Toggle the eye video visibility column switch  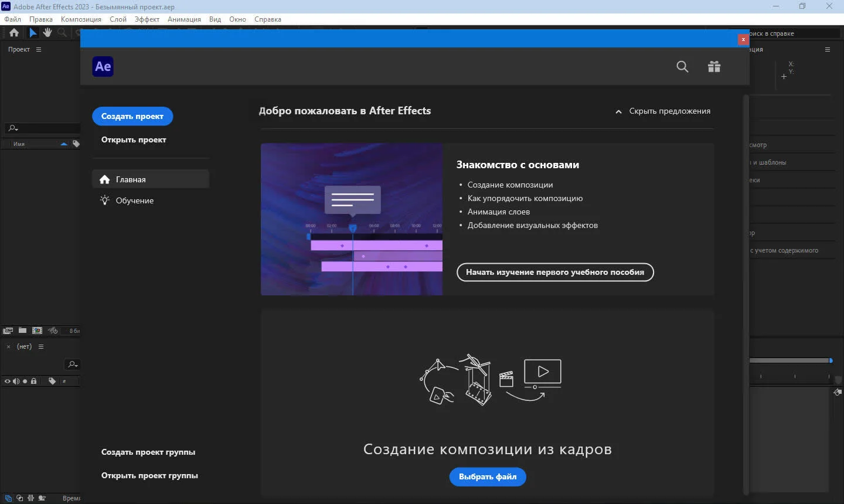(x=8, y=381)
